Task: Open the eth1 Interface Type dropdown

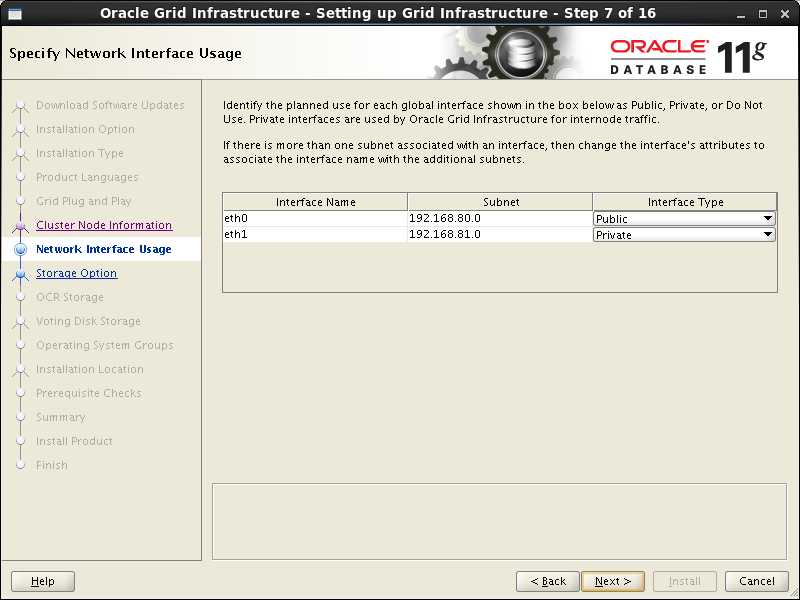Action: click(684, 235)
